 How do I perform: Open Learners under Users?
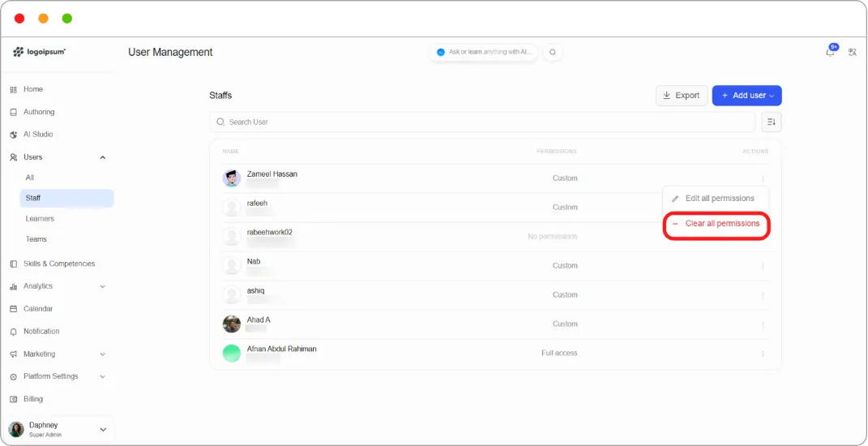point(40,218)
